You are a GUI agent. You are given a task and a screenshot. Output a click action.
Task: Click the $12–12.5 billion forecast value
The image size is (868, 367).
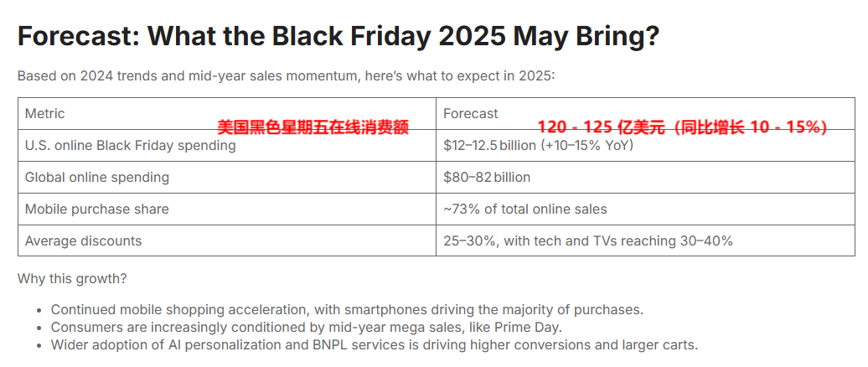488,146
